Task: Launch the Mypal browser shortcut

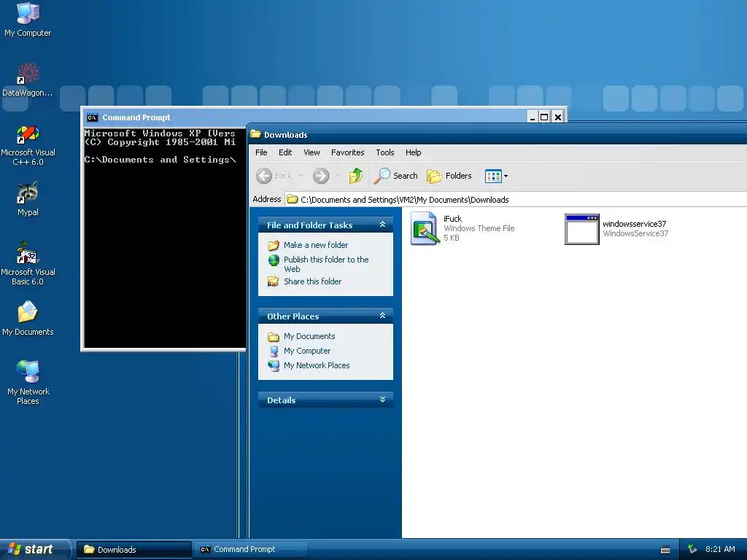Action: coord(28,199)
